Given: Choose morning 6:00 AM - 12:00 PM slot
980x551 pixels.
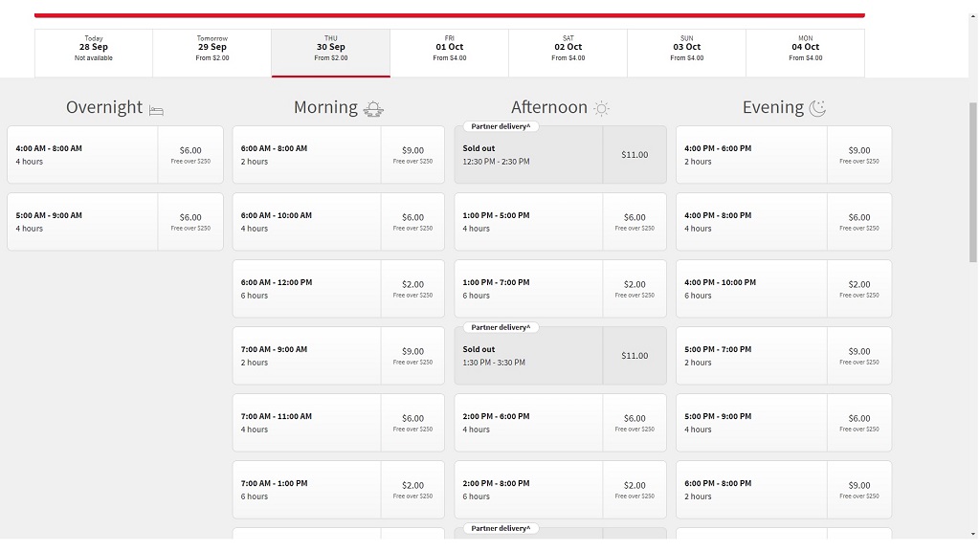Looking at the screenshot, I should [338, 289].
